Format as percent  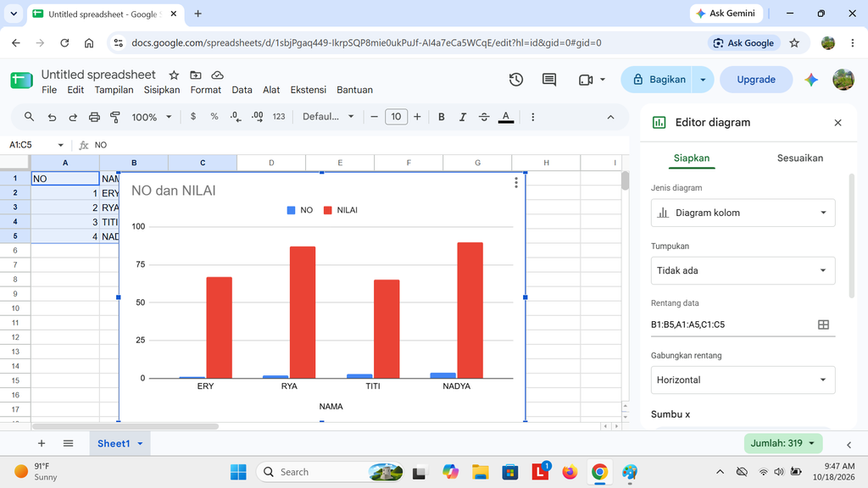pos(214,117)
